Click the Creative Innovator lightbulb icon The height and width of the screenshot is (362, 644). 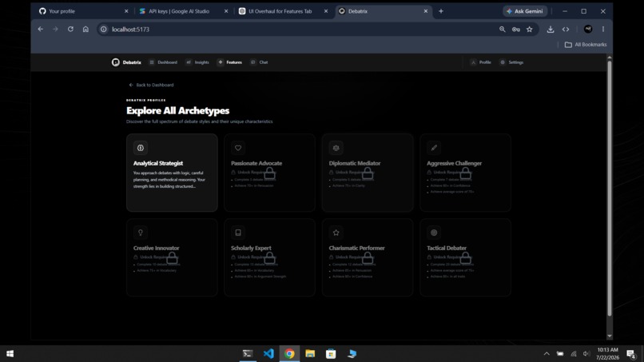pos(141,233)
